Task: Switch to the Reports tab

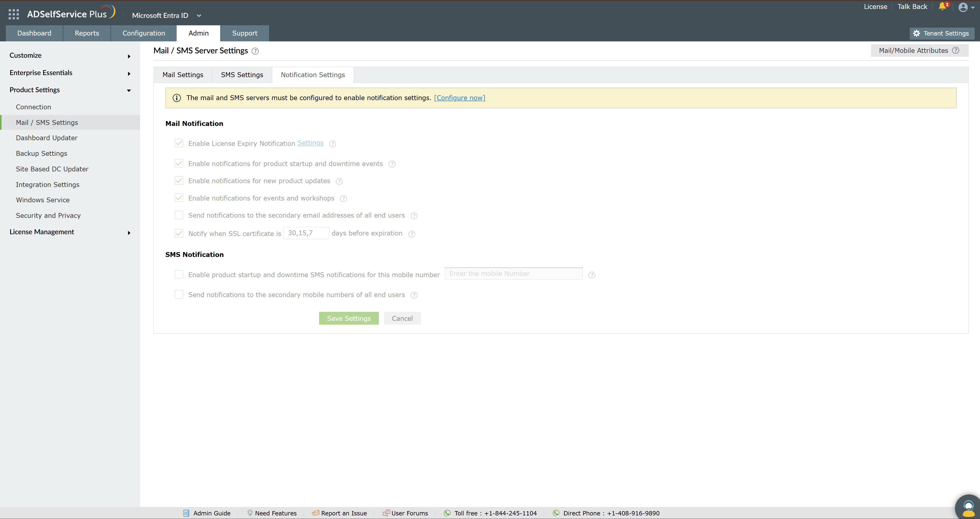Action: (87, 33)
